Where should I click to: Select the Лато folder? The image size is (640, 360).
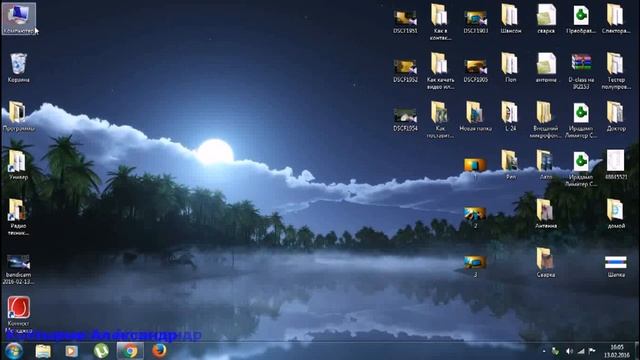point(546,165)
